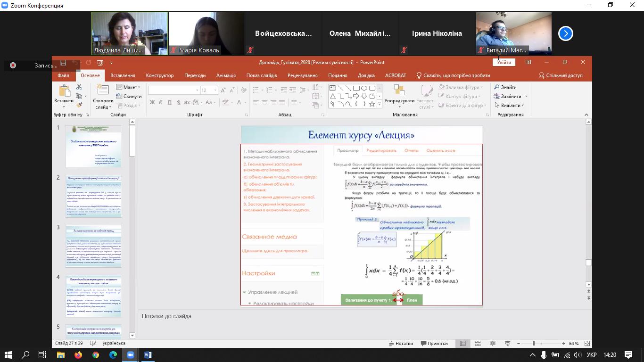Select the star shape in shapes gallery
The width and height of the screenshot is (644, 362).
pyautogui.click(x=372, y=104)
